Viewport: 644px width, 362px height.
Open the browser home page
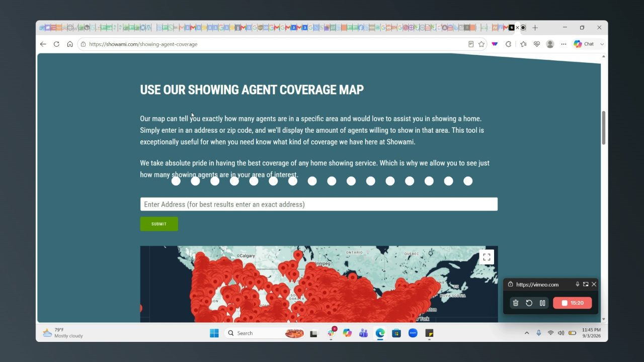pyautogui.click(x=70, y=44)
